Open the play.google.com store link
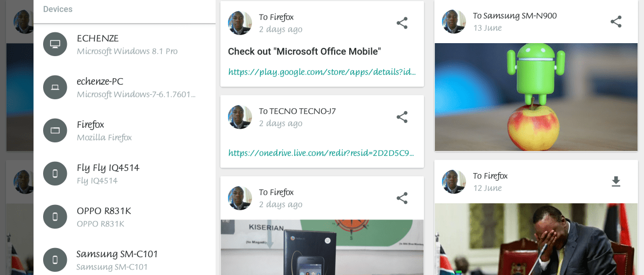The image size is (644, 275). [x=322, y=72]
